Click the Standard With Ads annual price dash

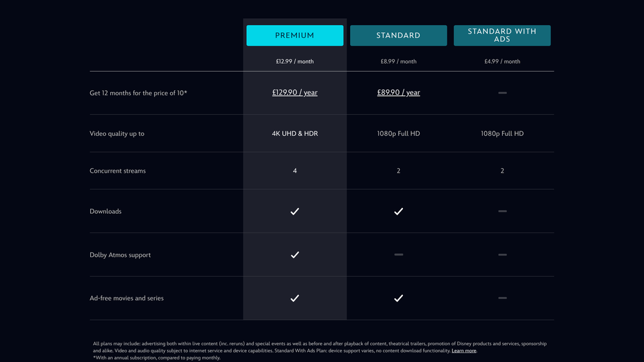tap(502, 93)
